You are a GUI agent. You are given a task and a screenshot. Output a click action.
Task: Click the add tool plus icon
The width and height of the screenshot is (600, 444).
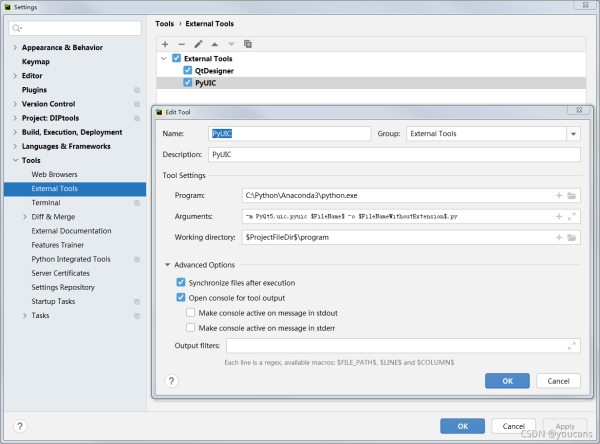(x=165, y=44)
